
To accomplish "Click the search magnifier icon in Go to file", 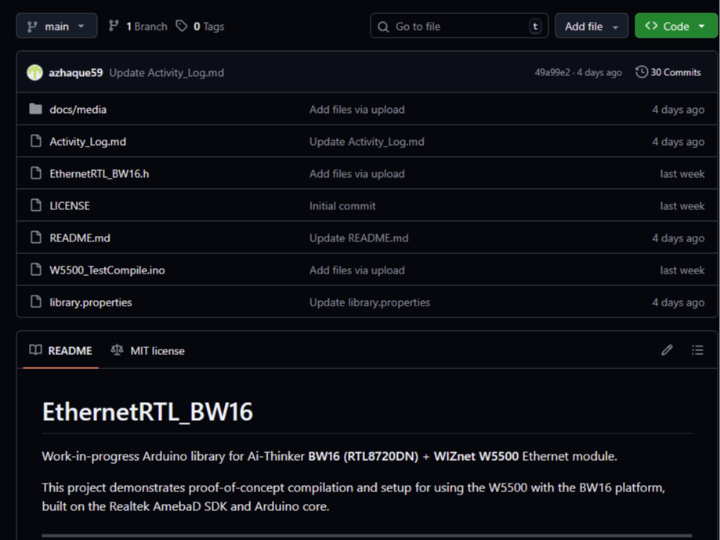I will point(384,26).
